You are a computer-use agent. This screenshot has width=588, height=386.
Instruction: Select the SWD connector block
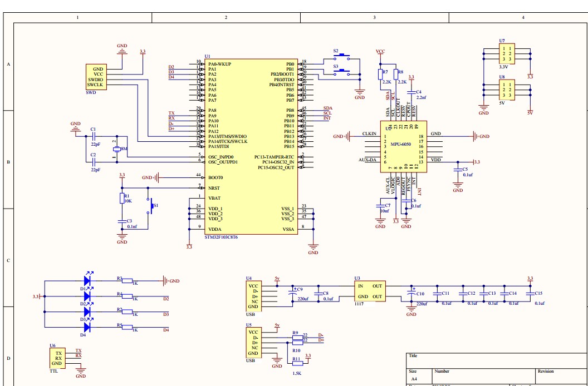pyautogui.click(x=96, y=76)
